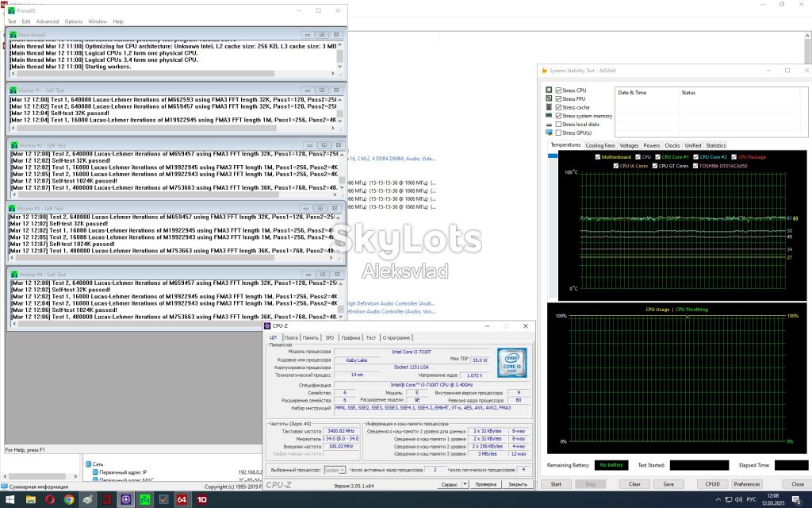This screenshot has width=812, height=508.
Task: Click the Stress CPU chip icon
Action: [x=549, y=90]
